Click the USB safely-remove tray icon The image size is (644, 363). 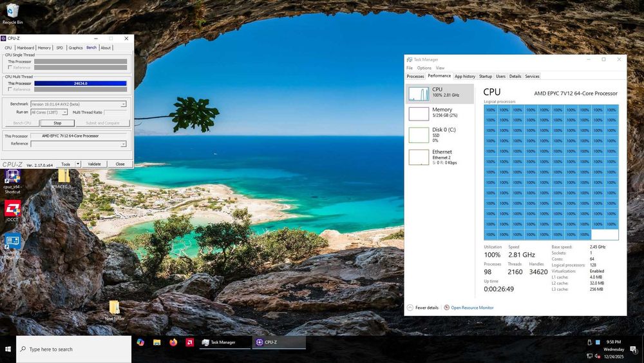coord(589,342)
